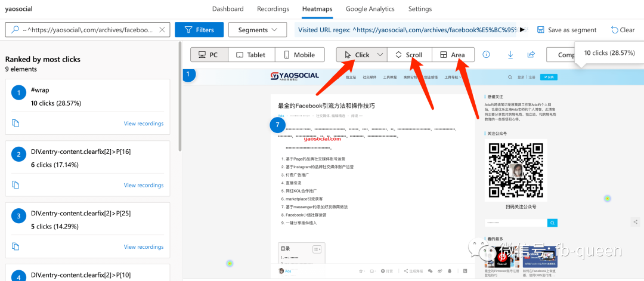Click the Pinterest article thumbnail
This screenshot has width=644, height=281.
pos(501,257)
